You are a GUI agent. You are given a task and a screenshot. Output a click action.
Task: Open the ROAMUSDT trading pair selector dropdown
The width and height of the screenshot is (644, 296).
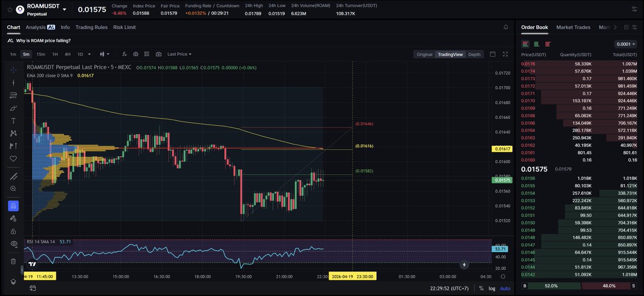click(64, 9)
